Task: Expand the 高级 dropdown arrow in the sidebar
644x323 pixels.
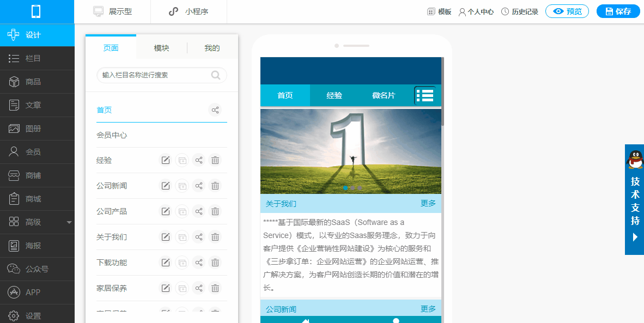Action: click(x=69, y=222)
